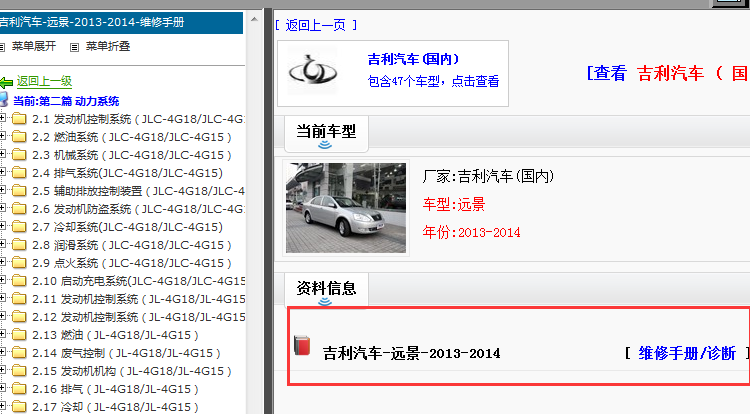The image size is (750, 414).
Task: Click the silver 远景 car photo
Action: pos(346,208)
